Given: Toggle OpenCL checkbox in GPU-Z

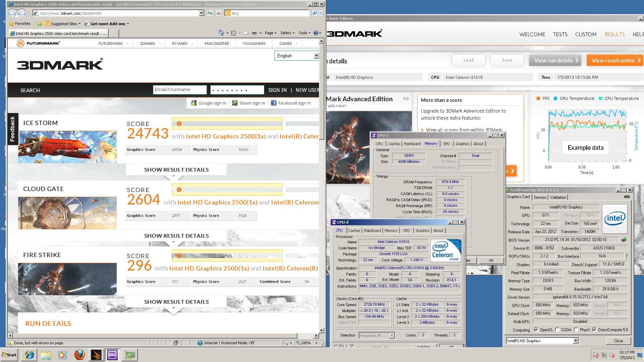Looking at the screenshot, I should click(x=536, y=330).
